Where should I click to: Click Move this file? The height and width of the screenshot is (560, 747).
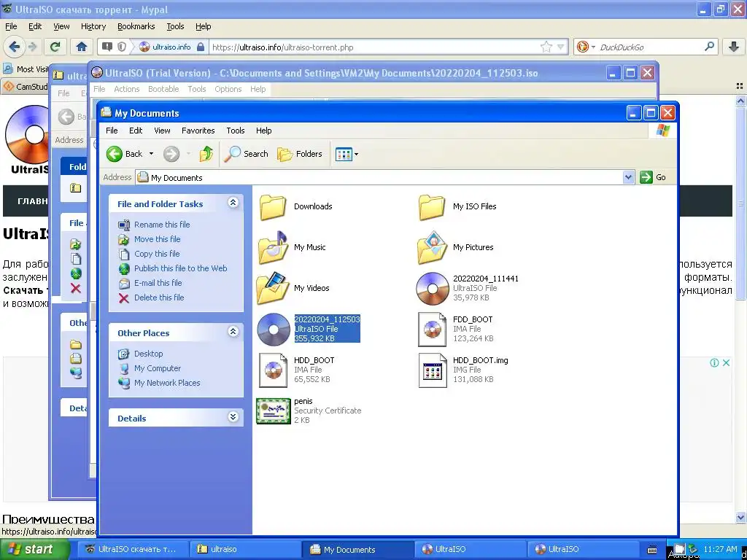(x=158, y=239)
